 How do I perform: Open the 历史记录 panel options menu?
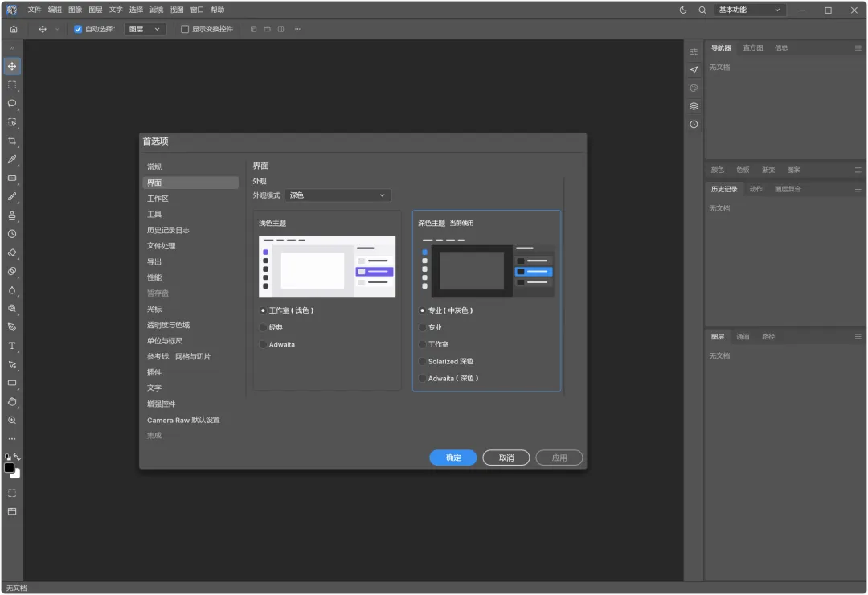[x=858, y=190]
